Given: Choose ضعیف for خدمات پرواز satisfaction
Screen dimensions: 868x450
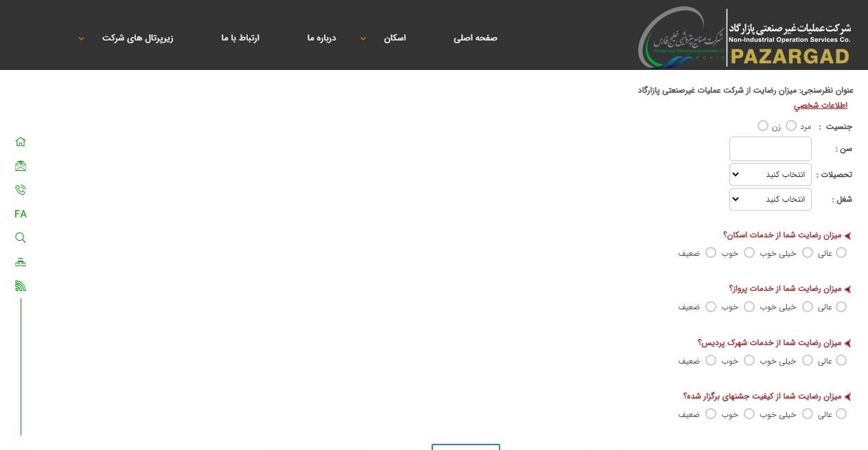Looking at the screenshot, I should pos(711,307).
